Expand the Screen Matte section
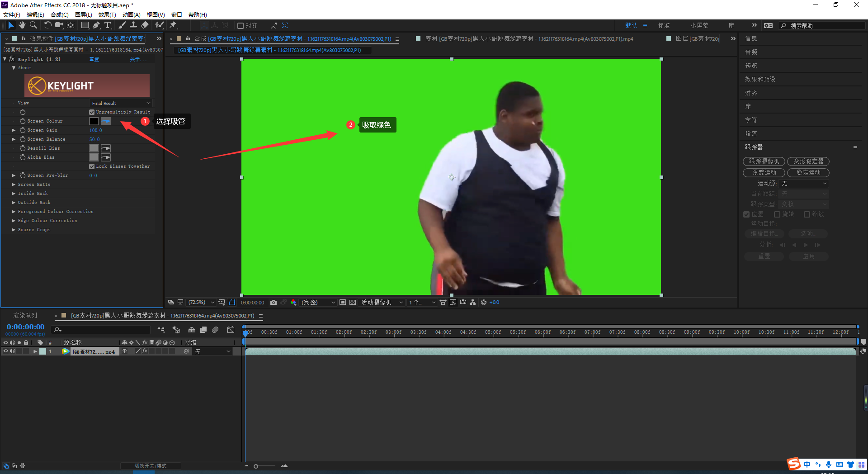Image resolution: width=868 pixels, height=474 pixels. 14,185
